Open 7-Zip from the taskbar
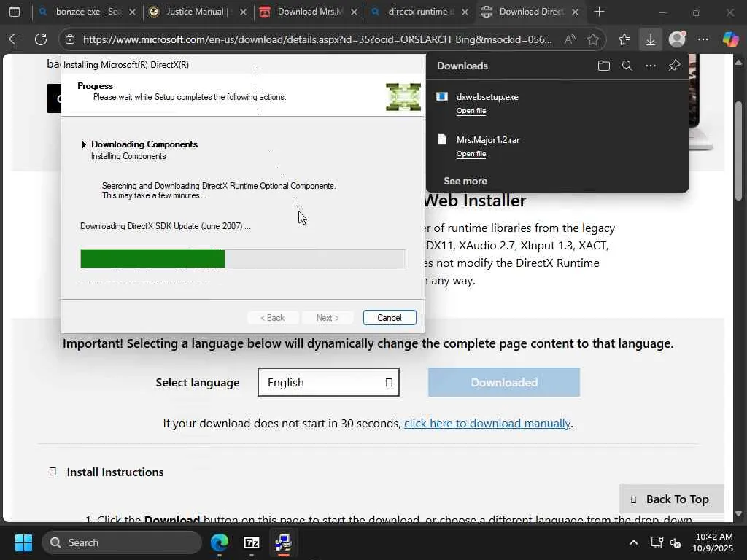This screenshot has width=747, height=560. tap(251, 542)
